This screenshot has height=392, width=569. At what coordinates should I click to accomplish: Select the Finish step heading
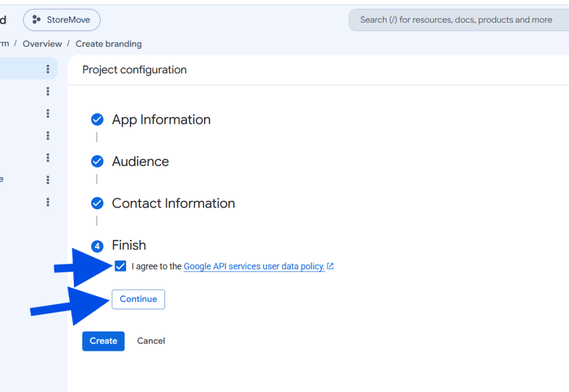pyautogui.click(x=129, y=245)
